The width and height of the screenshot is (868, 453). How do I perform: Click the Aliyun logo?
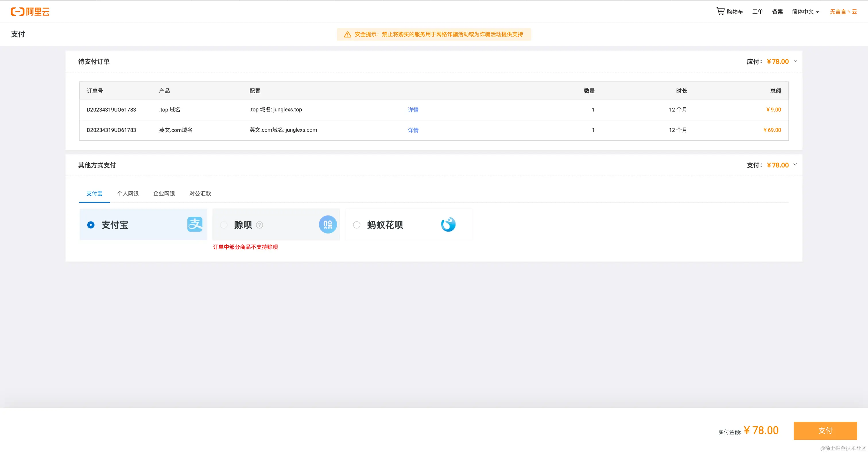click(30, 12)
